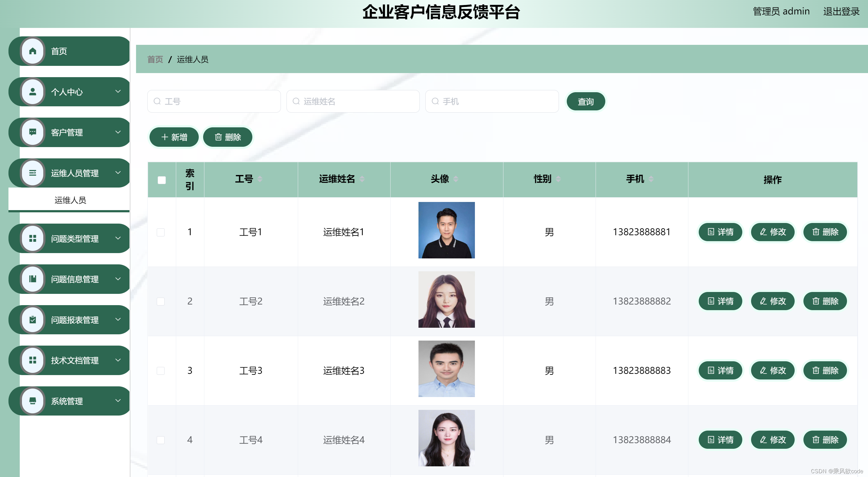
Task: Click the list icon on 运维人员管理
Action: click(33, 172)
